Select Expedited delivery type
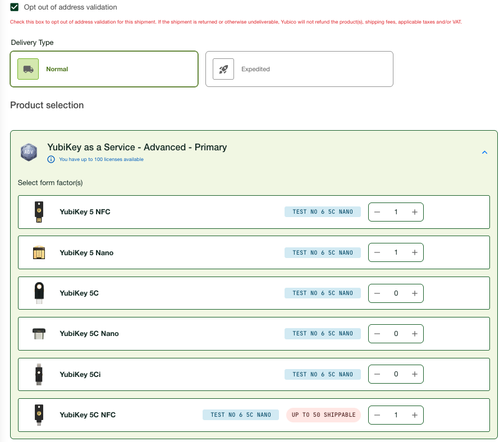 click(x=299, y=69)
